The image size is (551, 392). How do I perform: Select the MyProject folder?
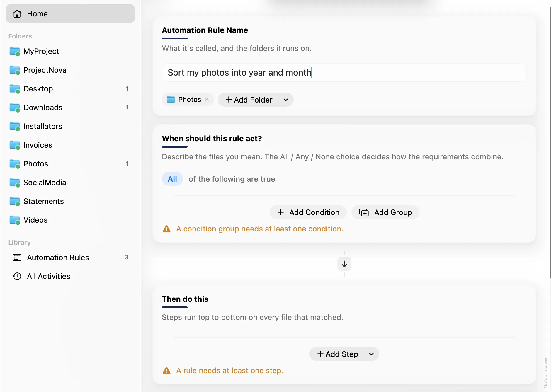click(70, 51)
